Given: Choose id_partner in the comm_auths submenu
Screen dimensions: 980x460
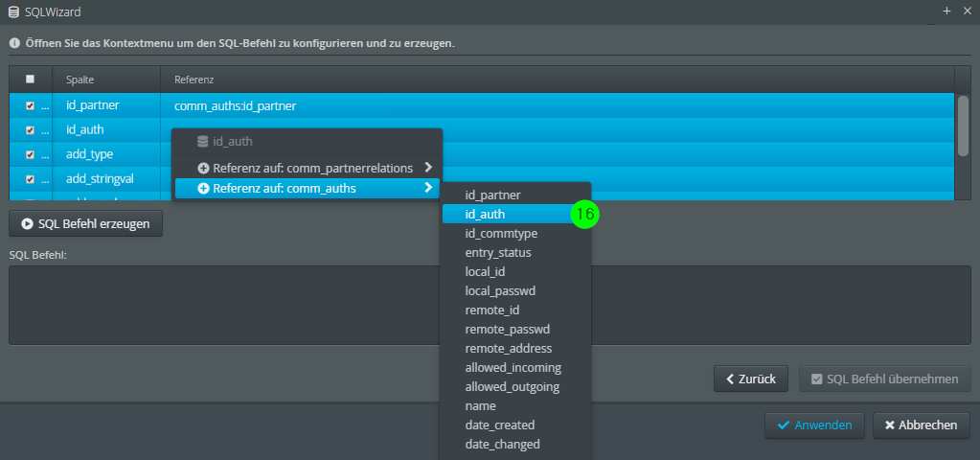Looking at the screenshot, I should point(516,195).
